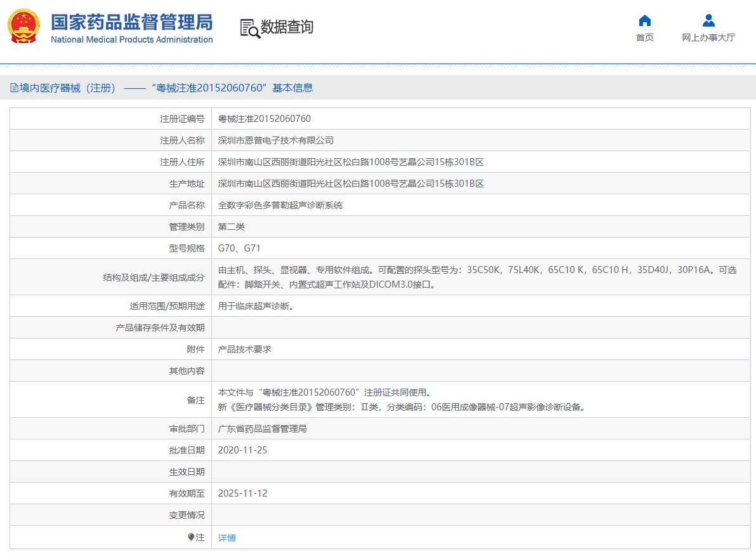Image resolution: width=756 pixels, height=555 pixels.
Task: Select the 境内医疗器械（注册） breadcrumb heading
Action: (67, 88)
